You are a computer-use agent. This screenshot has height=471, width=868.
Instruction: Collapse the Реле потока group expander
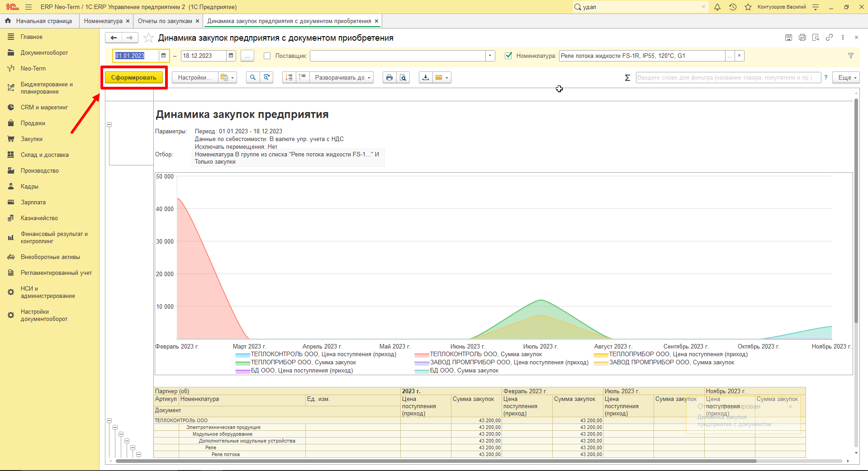(x=138, y=454)
